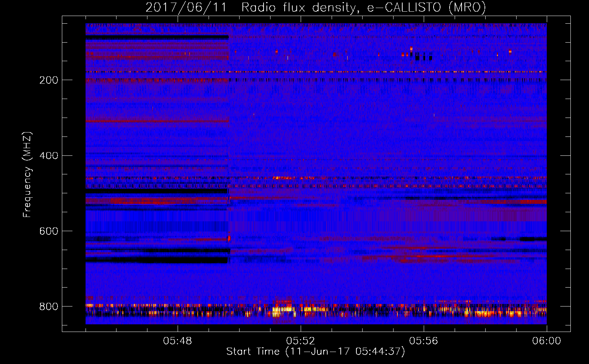This screenshot has width=589, height=364.
Task: Click the 05:56 time tick label
Action: [424, 341]
